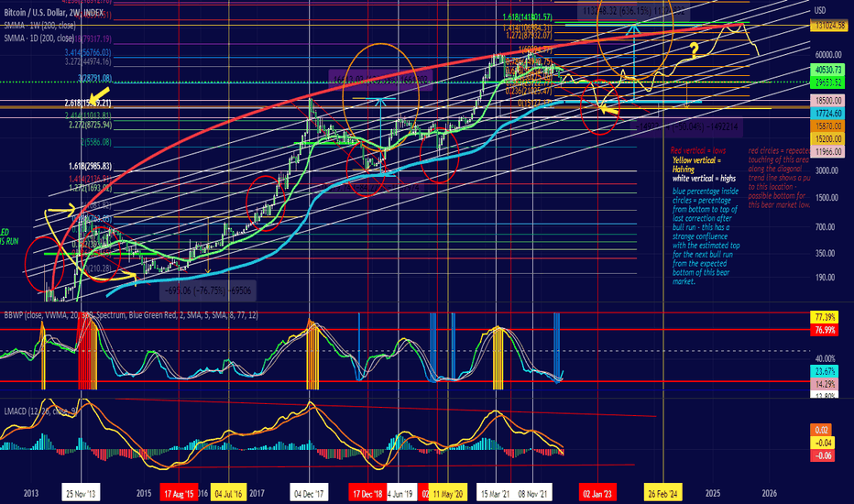Screen dimensions: 854x504
Task: Select the green 40530.73 price label
Action: pyautogui.click(x=829, y=70)
